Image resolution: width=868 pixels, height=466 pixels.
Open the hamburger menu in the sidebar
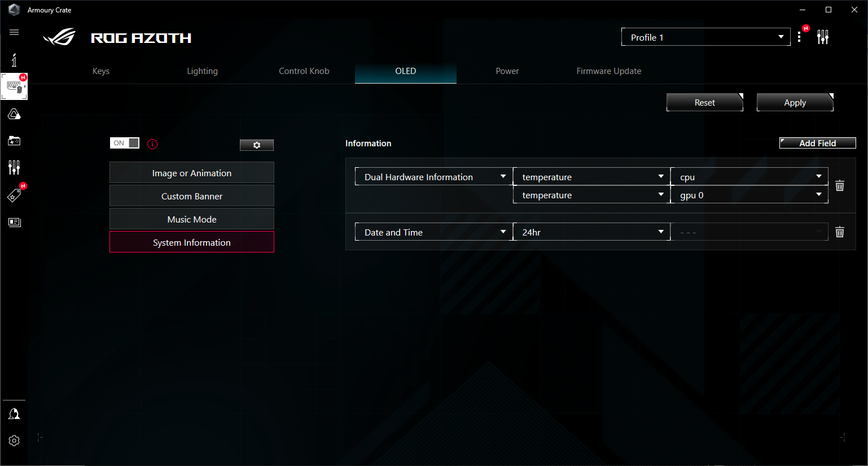point(14,32)
